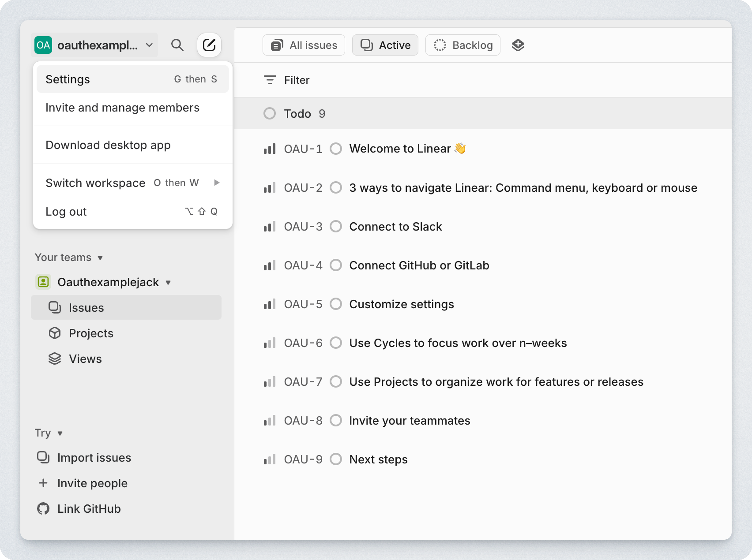Toggle the status circle for OAU-5
752x560 pixels.
[336, 304]
